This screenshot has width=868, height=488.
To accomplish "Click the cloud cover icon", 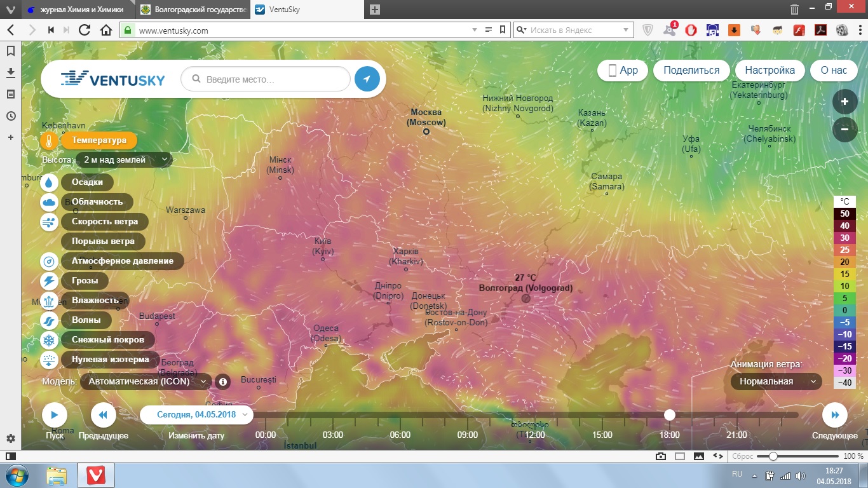I will 50,202.
